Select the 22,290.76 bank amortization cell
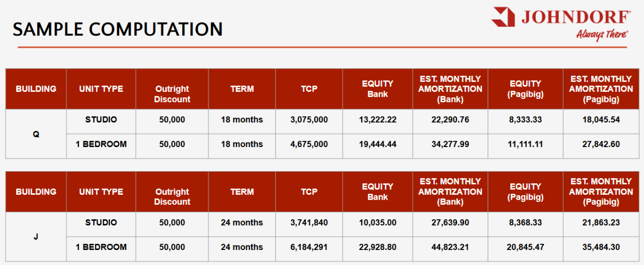The height and width of the screenshot is (265, 644). click(x=450, y=120)
